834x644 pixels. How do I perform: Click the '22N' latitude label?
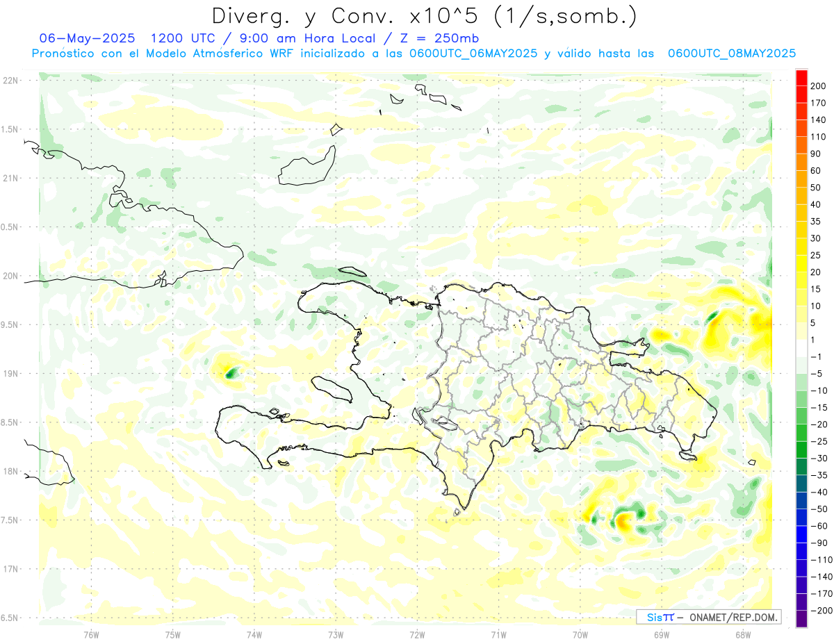tap(10, 81)
